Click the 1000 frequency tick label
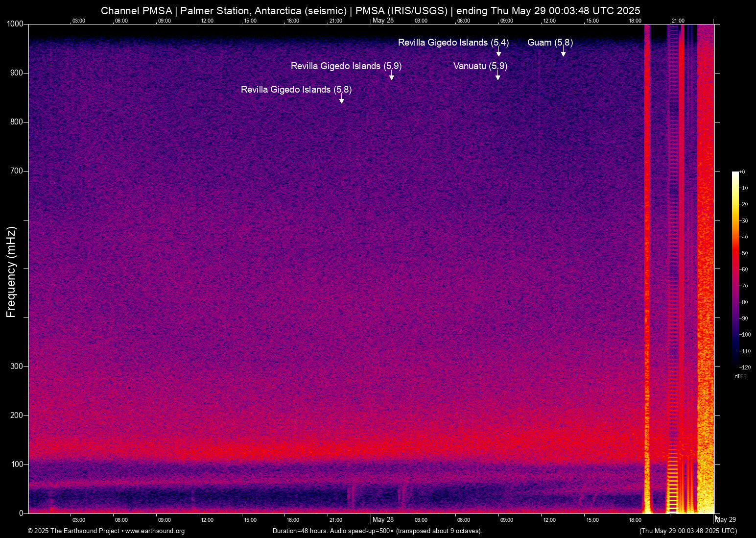This screenshot has height=538, width=756. tap(16, 24)
